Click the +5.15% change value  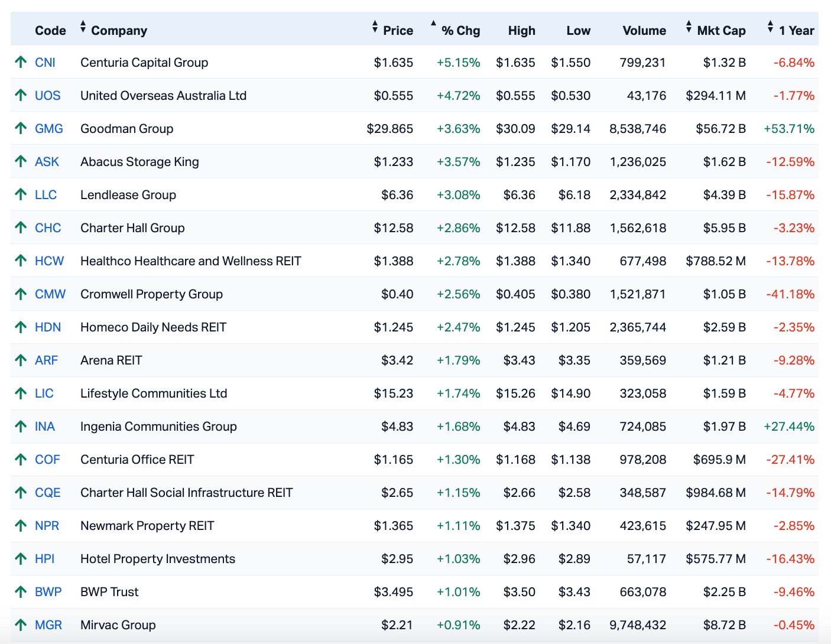(x=459, y=63)
